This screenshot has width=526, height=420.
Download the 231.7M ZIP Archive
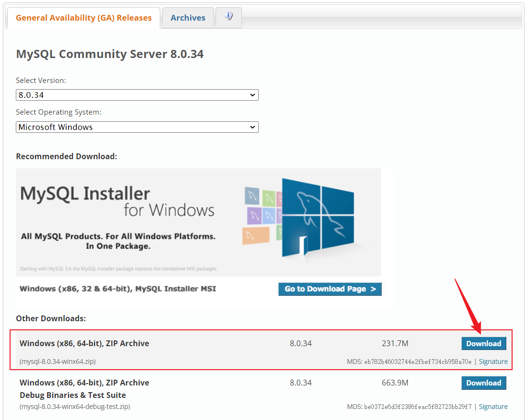483,343
